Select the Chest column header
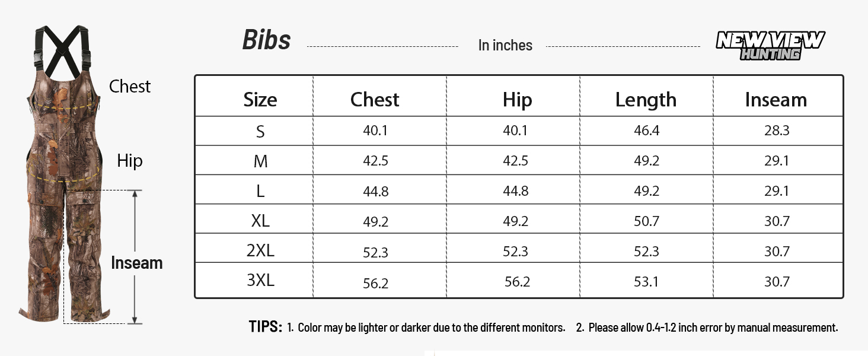The image size is (868, 356). pyautogui.click(x=375, y=100)
